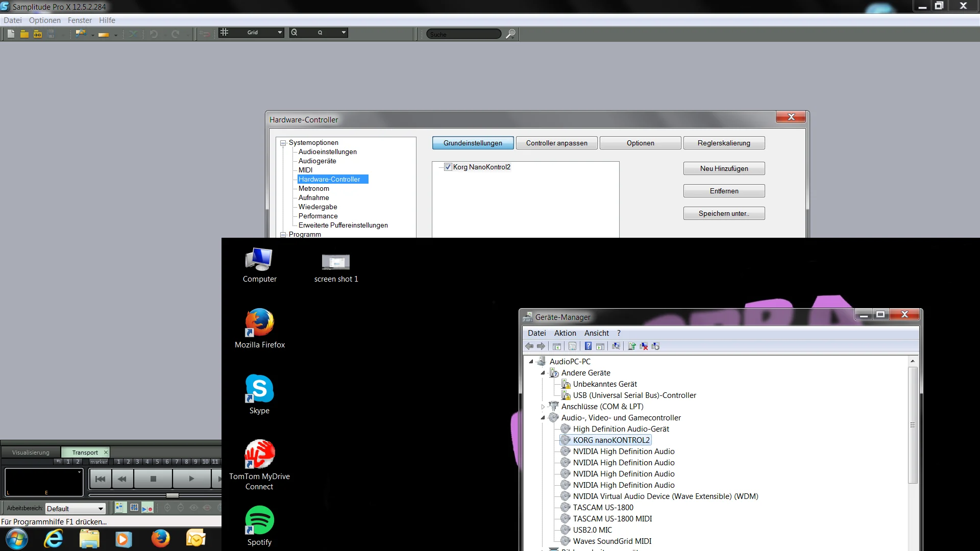Click the mixer icon in workspace bar

click(134, 508)
